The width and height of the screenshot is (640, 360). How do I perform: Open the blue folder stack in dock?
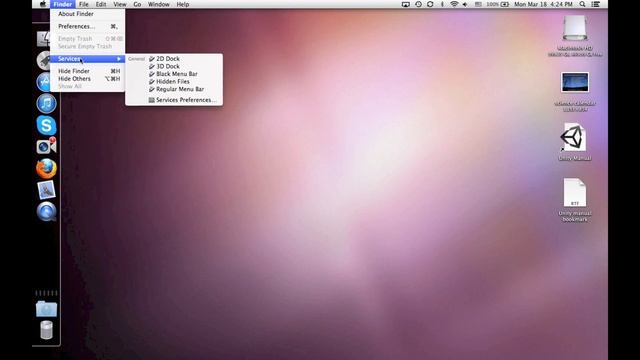click(46, 309)
